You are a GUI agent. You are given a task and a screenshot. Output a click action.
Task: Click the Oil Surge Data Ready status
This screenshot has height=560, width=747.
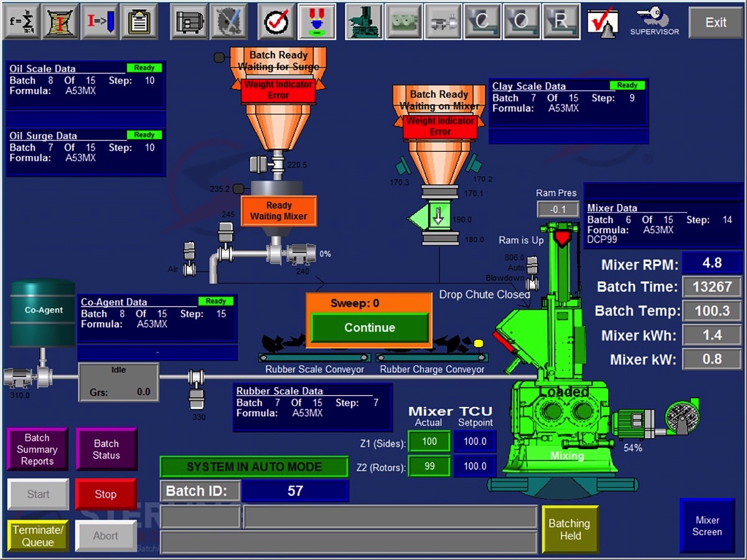144,134
